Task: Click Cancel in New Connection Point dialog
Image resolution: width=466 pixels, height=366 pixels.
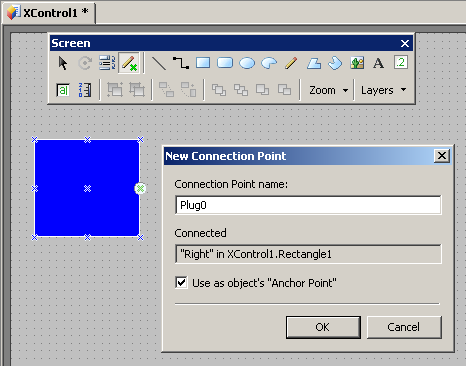Action: tap(404, 327)
